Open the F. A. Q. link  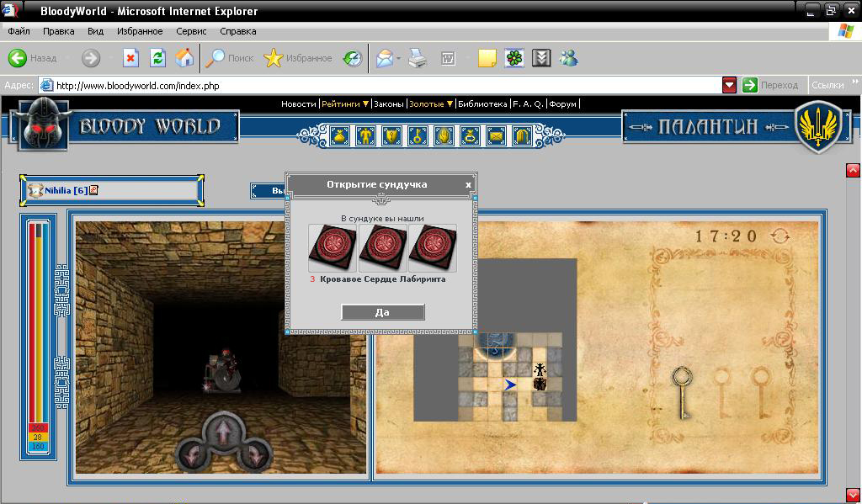coord(528,103)
